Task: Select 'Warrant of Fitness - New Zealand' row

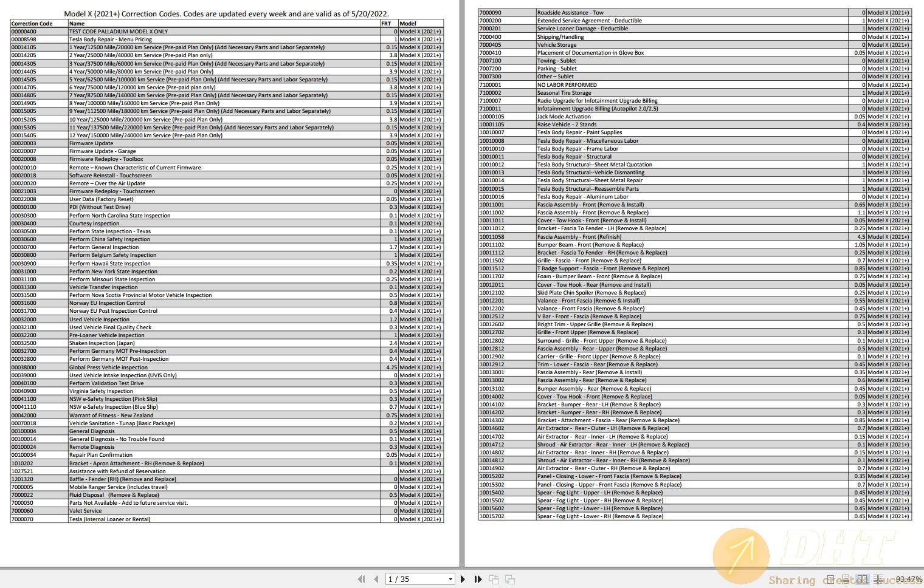Action: (227, 415)
